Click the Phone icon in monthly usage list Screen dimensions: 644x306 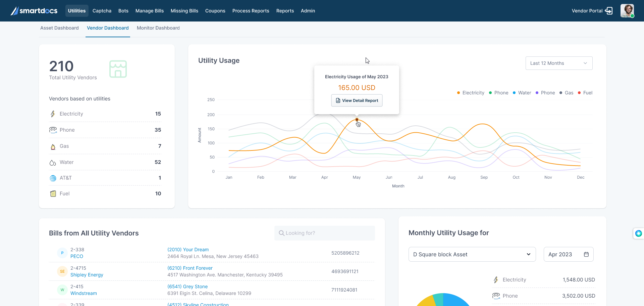tap(496, 296)
